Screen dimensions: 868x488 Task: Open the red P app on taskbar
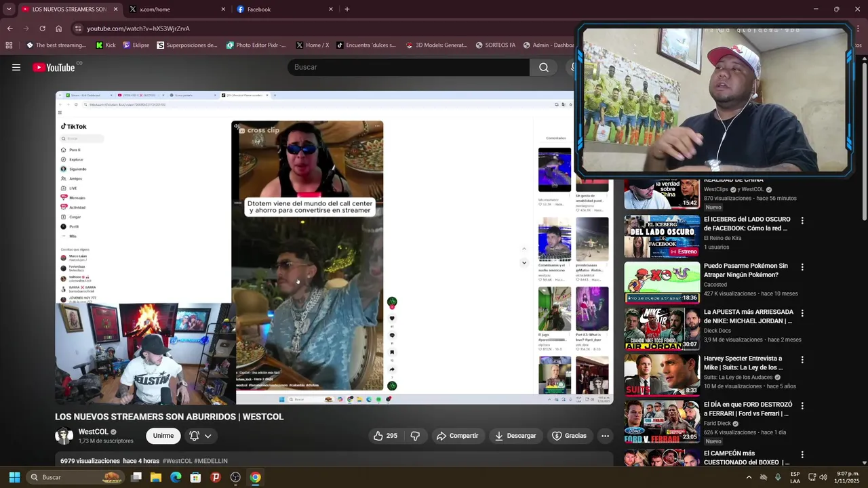point(216,477)
